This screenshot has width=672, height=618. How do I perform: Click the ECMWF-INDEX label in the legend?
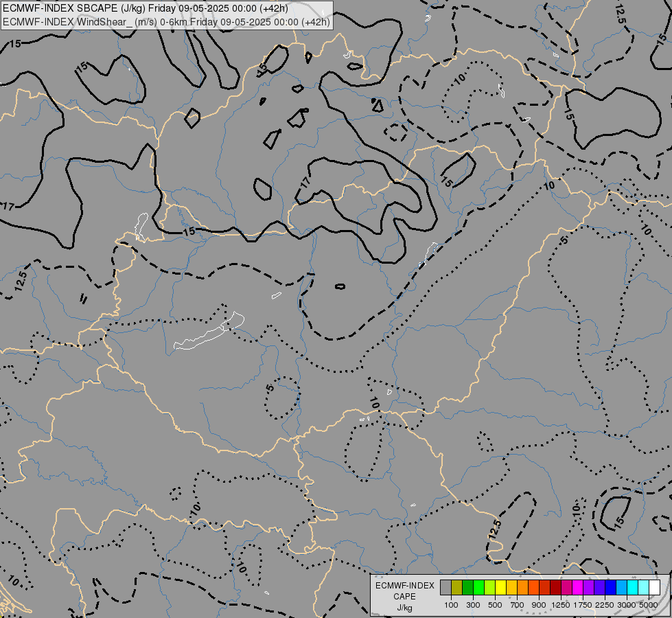(405, 586)
